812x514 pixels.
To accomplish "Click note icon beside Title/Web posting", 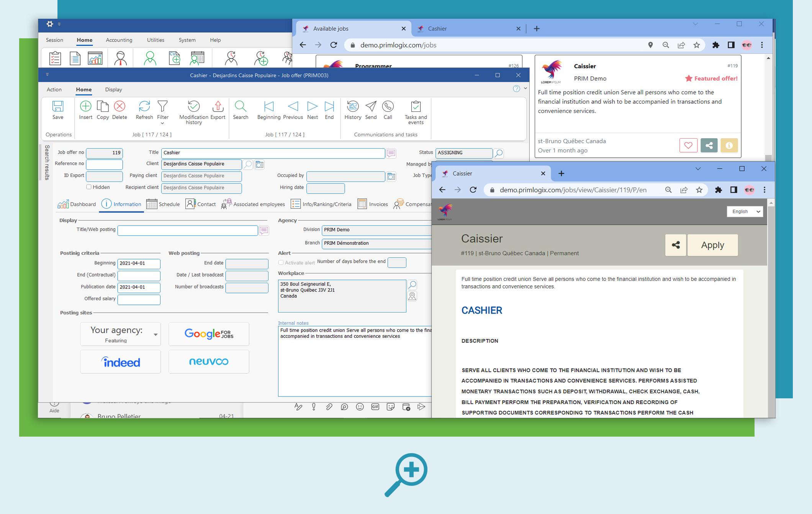I will point(264,230).
